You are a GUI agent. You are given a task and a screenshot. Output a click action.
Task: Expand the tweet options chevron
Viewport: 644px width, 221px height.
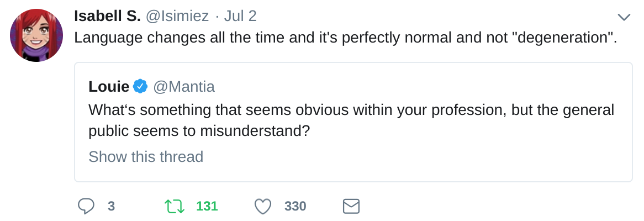pyautogui.click(x=624, y=17)
